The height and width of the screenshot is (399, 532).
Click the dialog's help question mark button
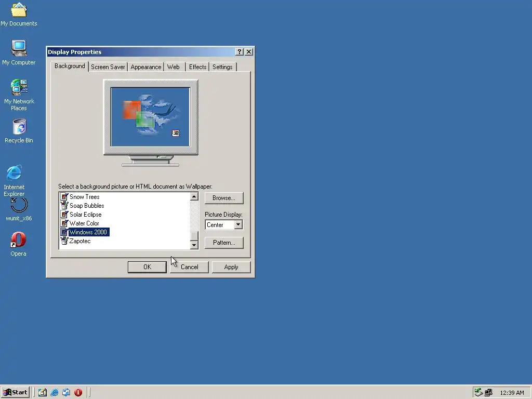(239, 51)
